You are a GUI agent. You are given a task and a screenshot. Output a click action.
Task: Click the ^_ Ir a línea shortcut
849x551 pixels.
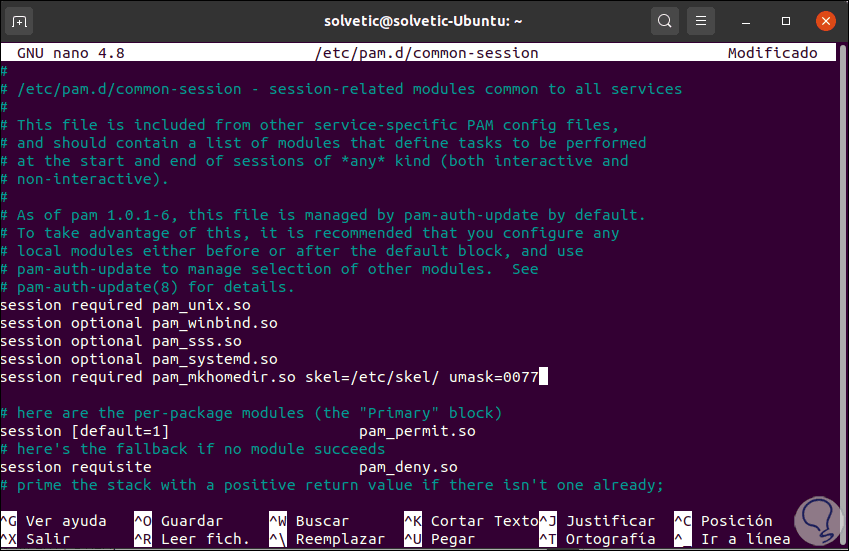coord(727,539)
